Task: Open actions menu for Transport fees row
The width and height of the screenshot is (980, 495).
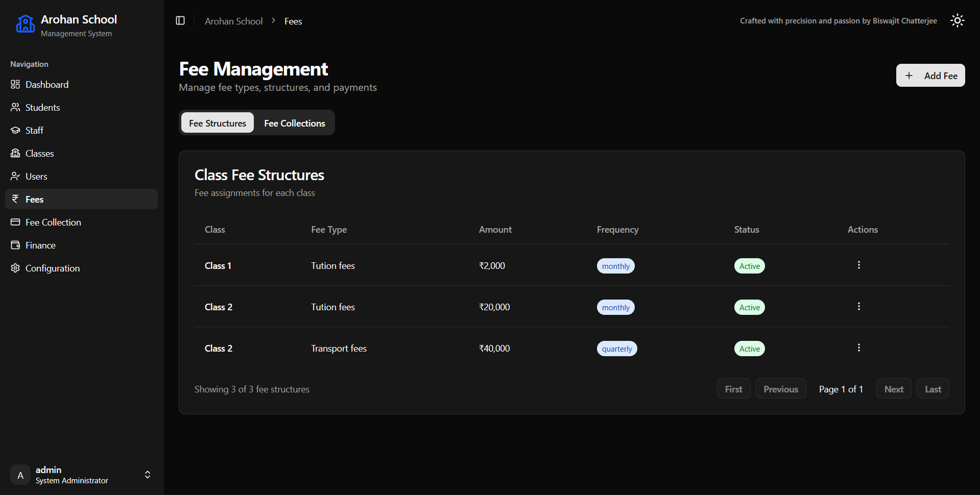Action: point(858,348)
